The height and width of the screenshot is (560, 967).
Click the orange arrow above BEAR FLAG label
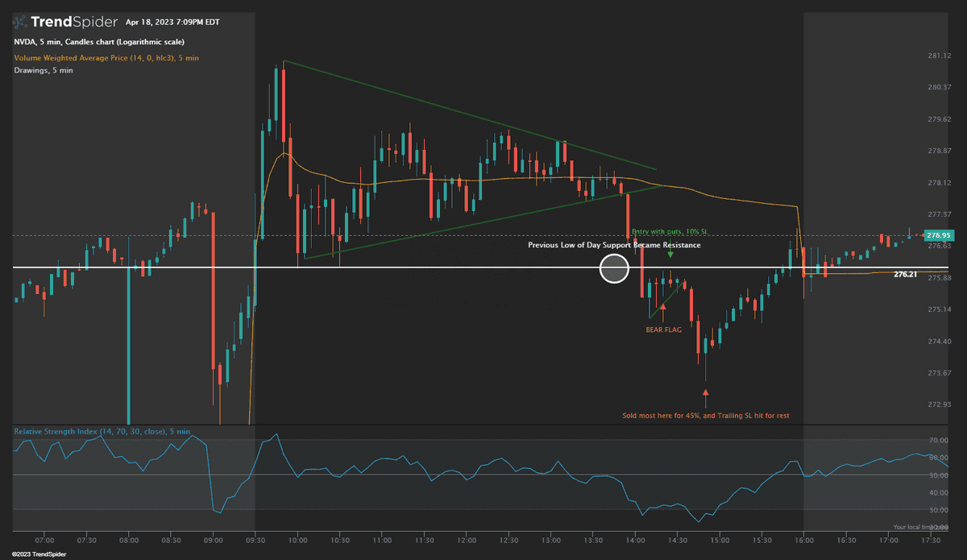click(663, 307)
